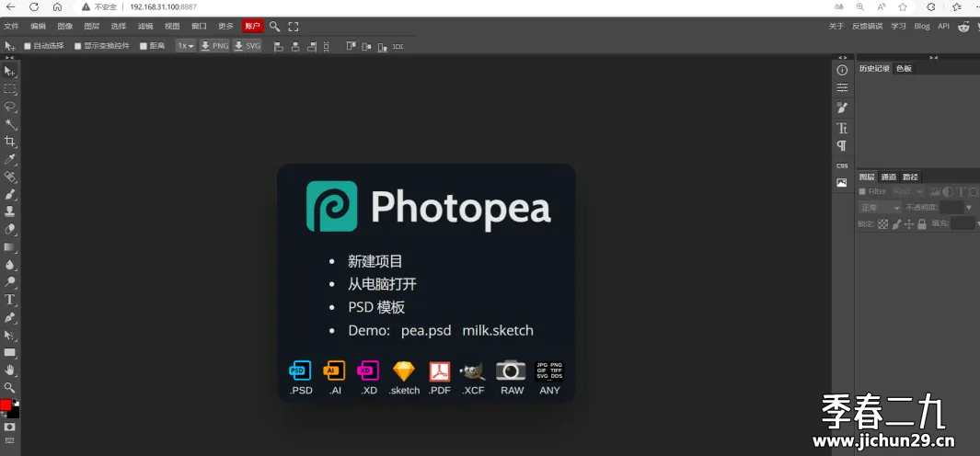
Task: Open the image thumbnail panel icon
Action: [x=842, y=183]
